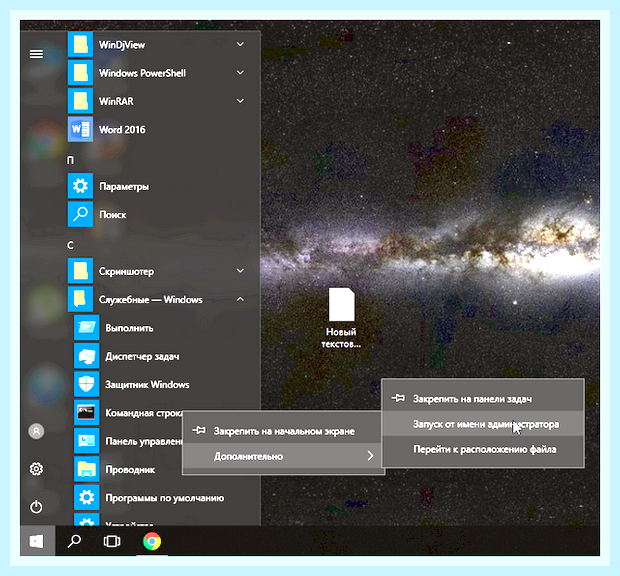The image size is (620, 576).
Task: Click the Выполнить label
Action: point(129,328)
